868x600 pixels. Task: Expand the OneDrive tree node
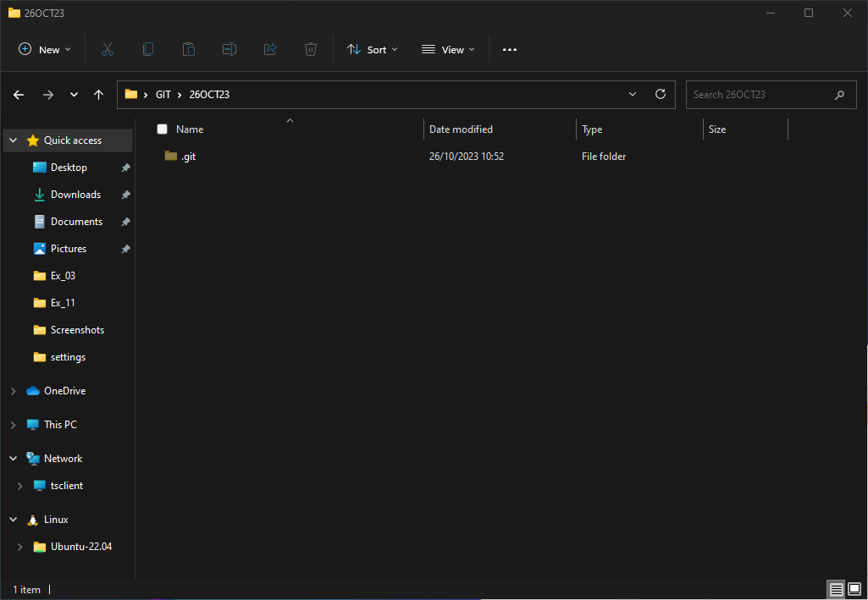13,391
